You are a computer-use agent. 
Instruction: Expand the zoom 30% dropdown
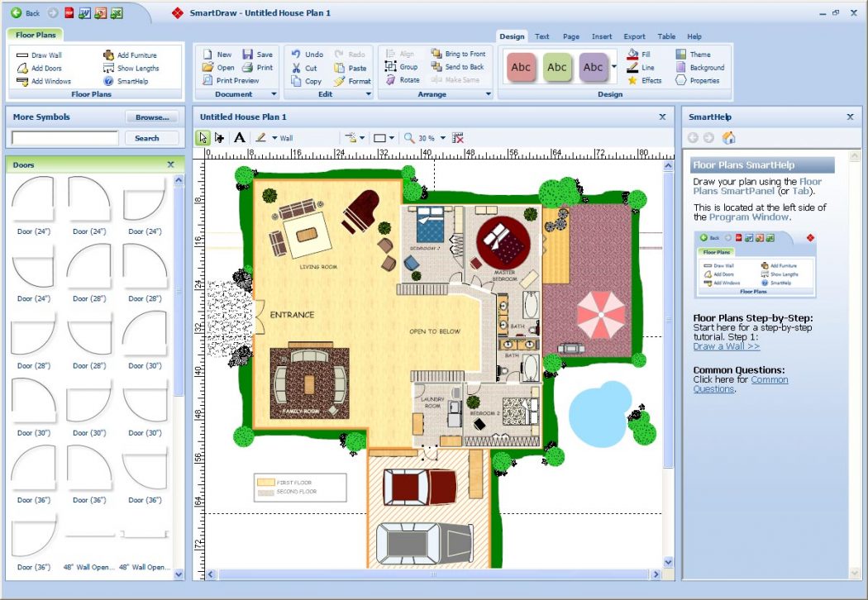pos(443,139)
